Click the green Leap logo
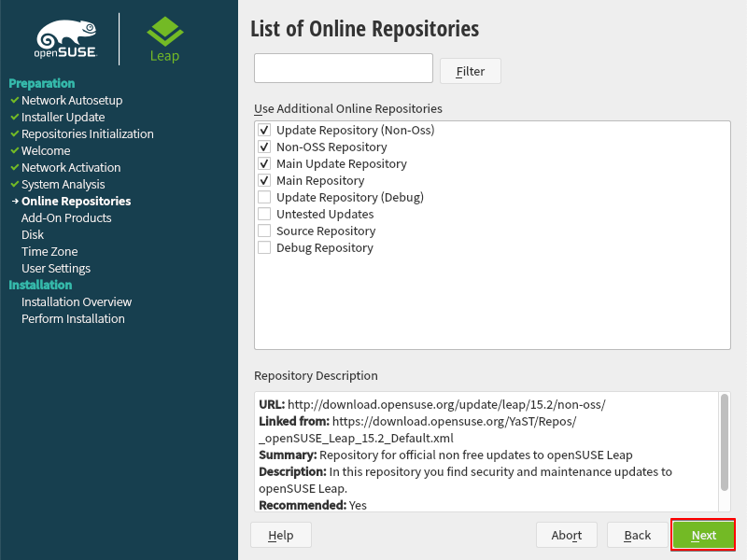This screenshot has width=747, height=560. pos(165,39)
